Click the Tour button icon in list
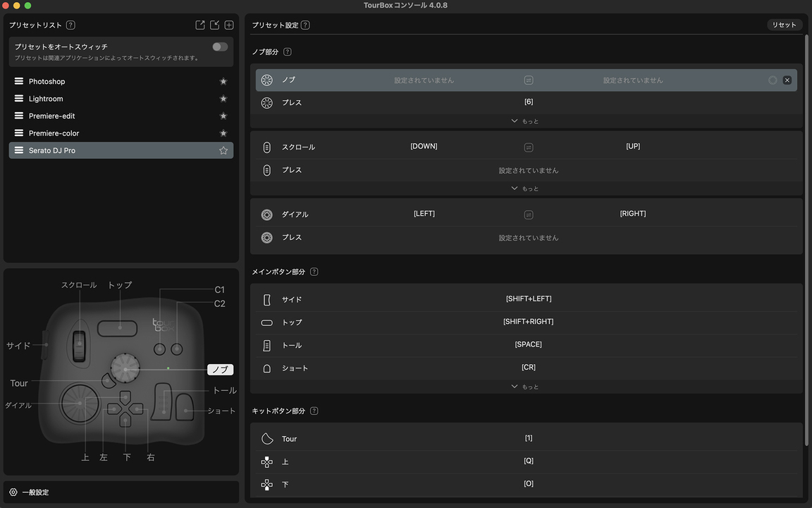Image resolution: width=812 pixels, height=508 pixels. pyautogui.click(x=267, y=439)
